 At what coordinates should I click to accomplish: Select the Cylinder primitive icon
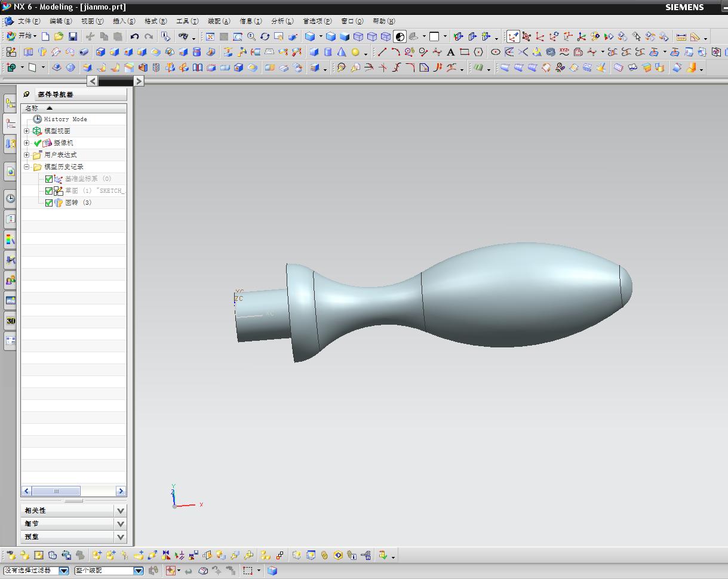pos(328,52)
